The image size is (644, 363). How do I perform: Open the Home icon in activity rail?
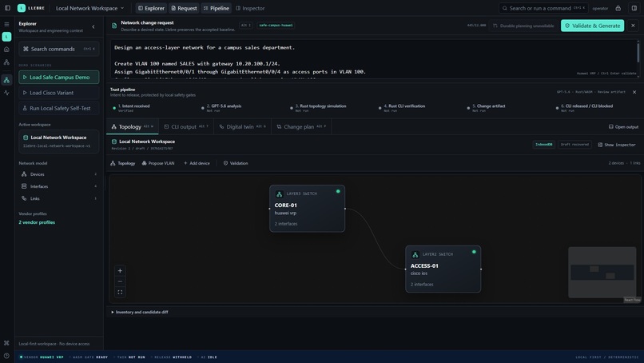6,50
